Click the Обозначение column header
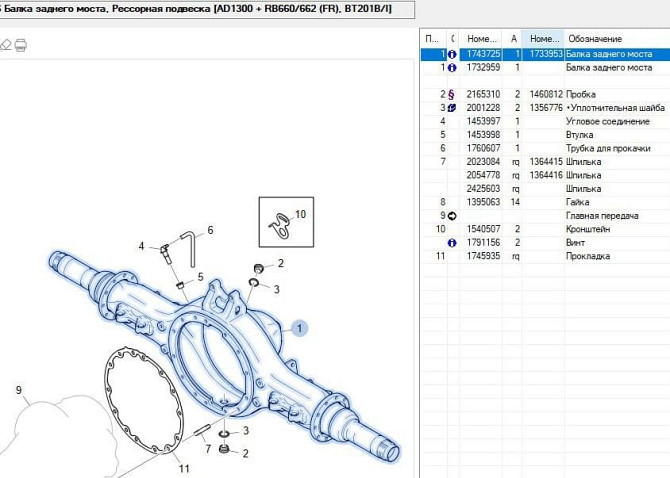Screen dimensions: 670x478 pyautogui.click(x=594, y=39)
